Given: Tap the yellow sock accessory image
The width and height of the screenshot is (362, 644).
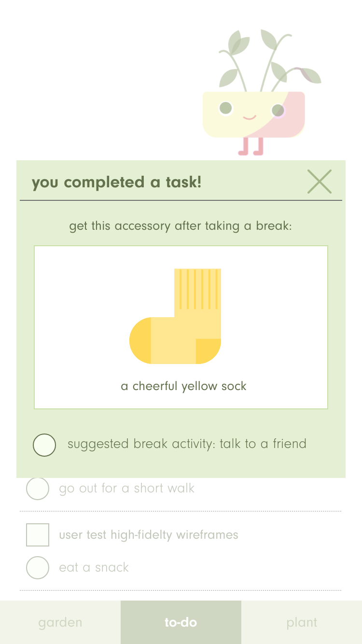Looking at the screenshot, I should (175, 316).
